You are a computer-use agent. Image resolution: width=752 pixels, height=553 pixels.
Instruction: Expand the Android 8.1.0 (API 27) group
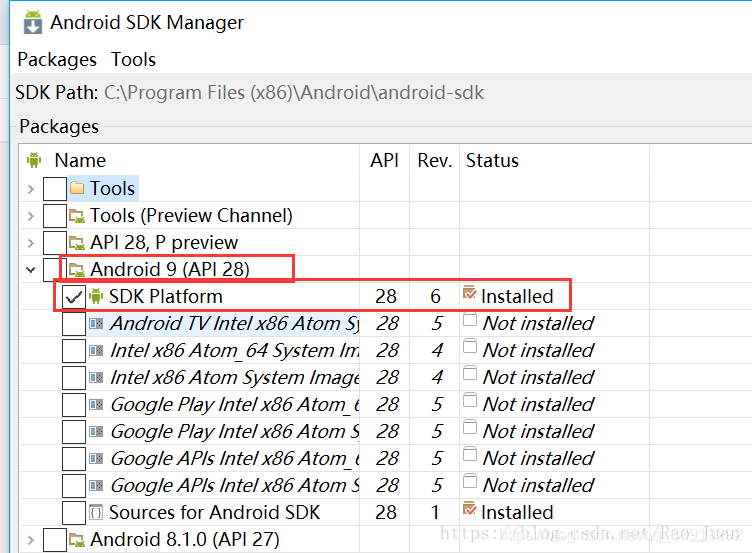31,540
